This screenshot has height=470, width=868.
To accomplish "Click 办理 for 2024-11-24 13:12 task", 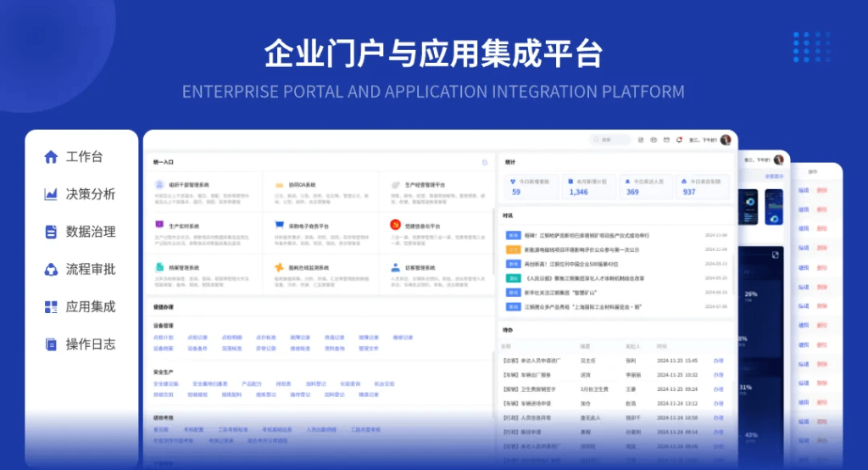I will (x=719, y=404).
